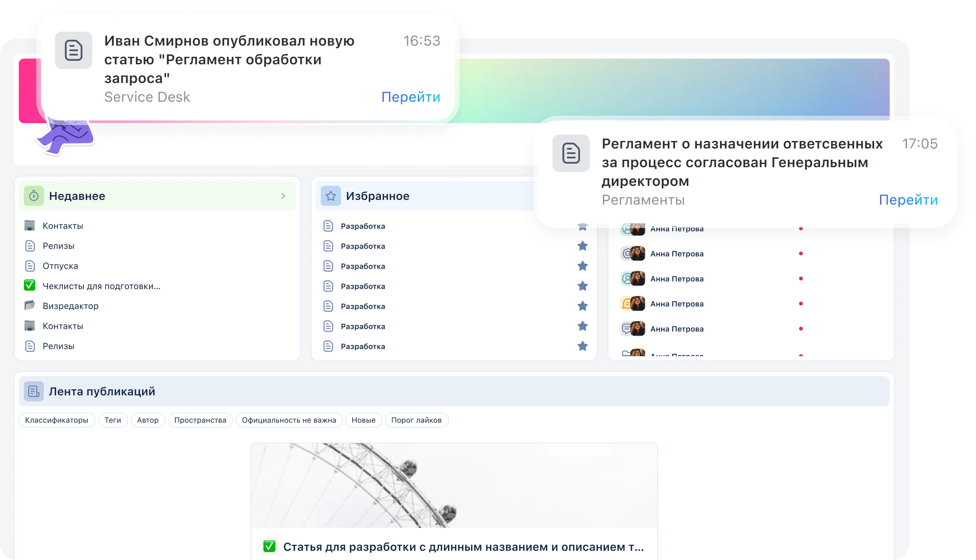The width and height of the screenshot is (976, 560).
Task: Open the Классификаторы filter dropdown
Action: pos(57,420)
